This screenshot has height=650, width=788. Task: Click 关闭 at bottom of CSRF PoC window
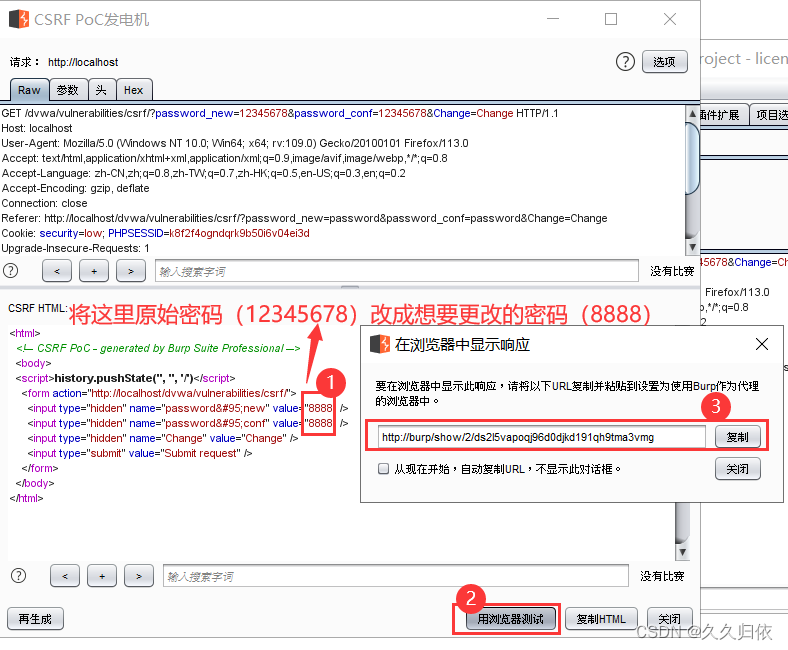(669, 619)
